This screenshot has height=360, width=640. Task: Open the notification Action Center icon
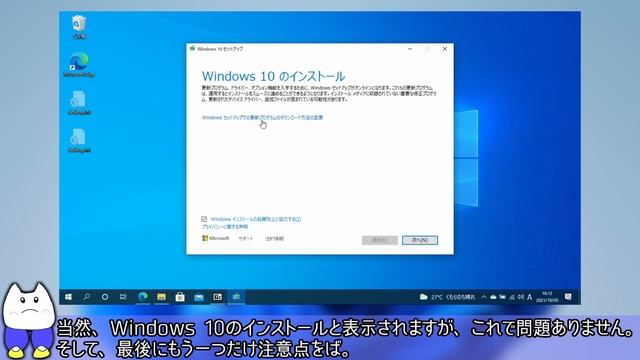(568, 297)
